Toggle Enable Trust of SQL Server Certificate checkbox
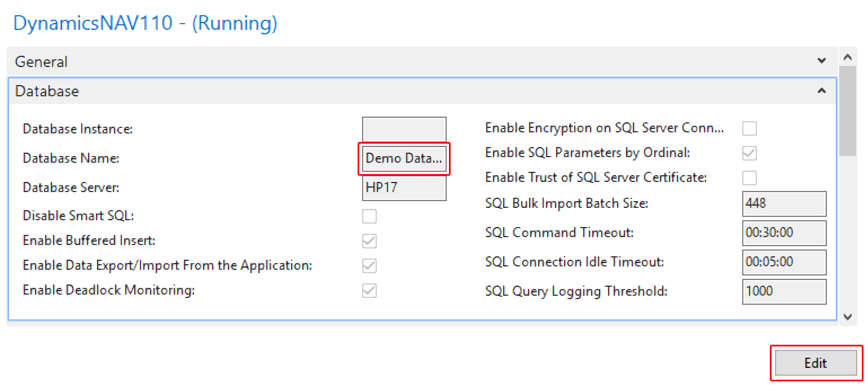 coord(750,178)
